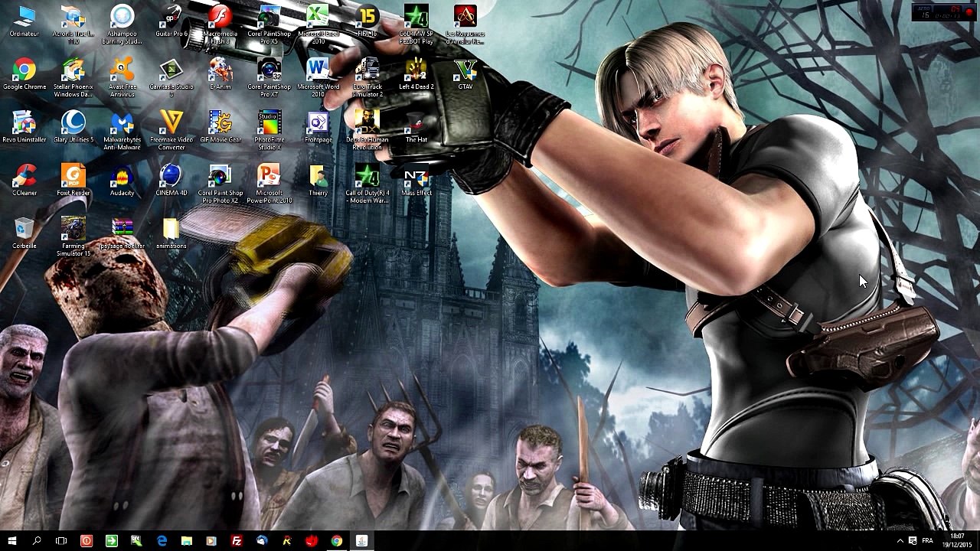This screenshot has width=980, height=551.
Task: Select the Left 4 Dead 2 shortcut
Action: (x=416, y=75)
